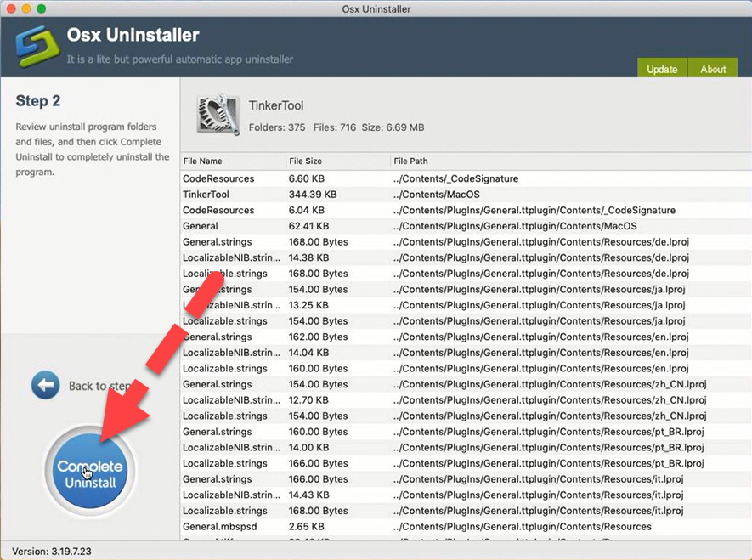Open the About panel

pyautogui.click(x=713, y=68)
